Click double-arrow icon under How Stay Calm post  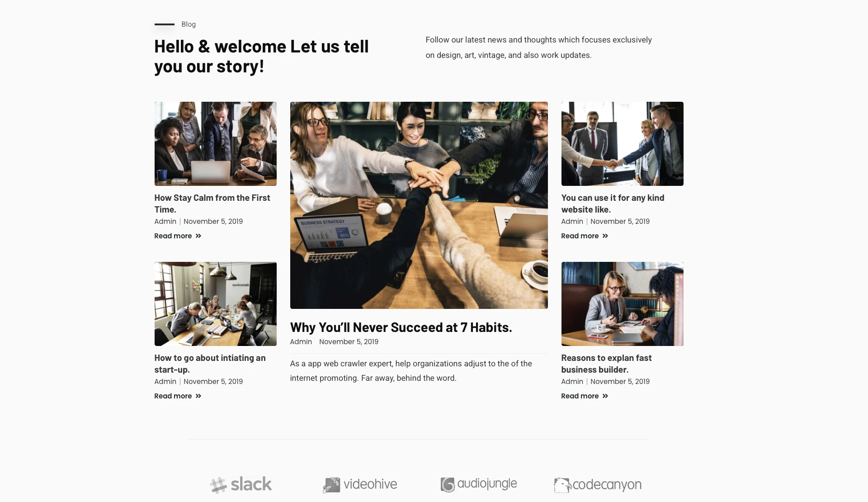[198, 236]
